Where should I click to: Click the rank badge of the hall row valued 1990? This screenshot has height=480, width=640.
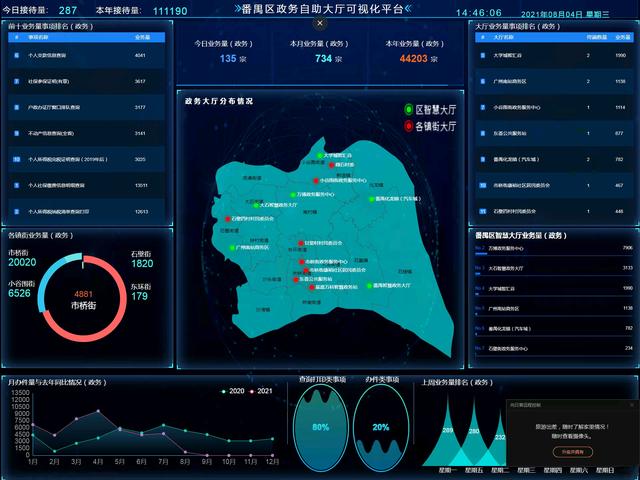pyautogui.click(x=483, y=55)
